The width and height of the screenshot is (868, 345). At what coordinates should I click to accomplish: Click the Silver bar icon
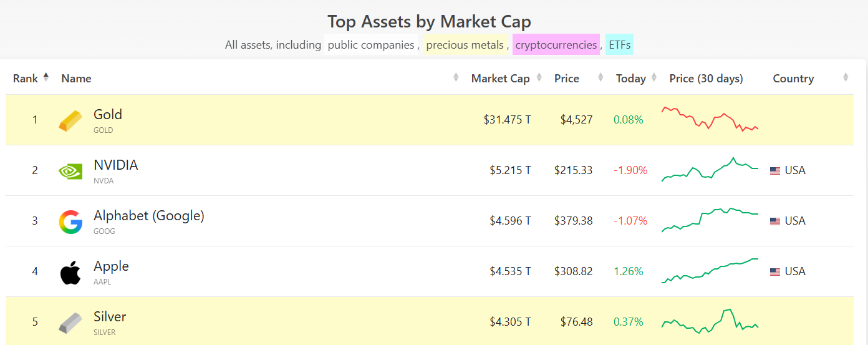click(x=70, y=323)
